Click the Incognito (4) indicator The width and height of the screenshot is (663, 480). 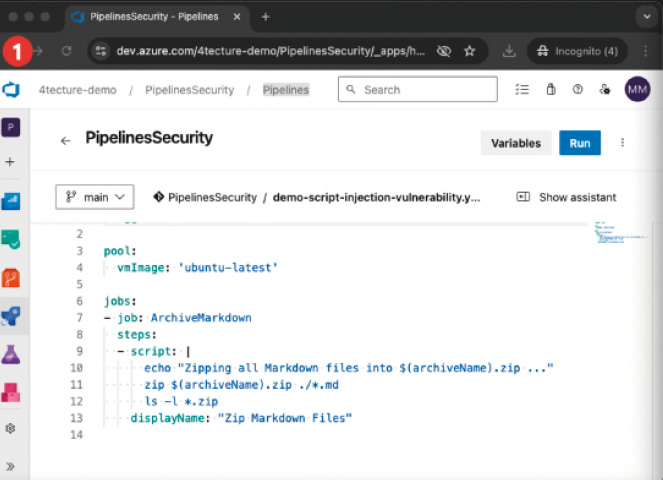coord(577,51)
